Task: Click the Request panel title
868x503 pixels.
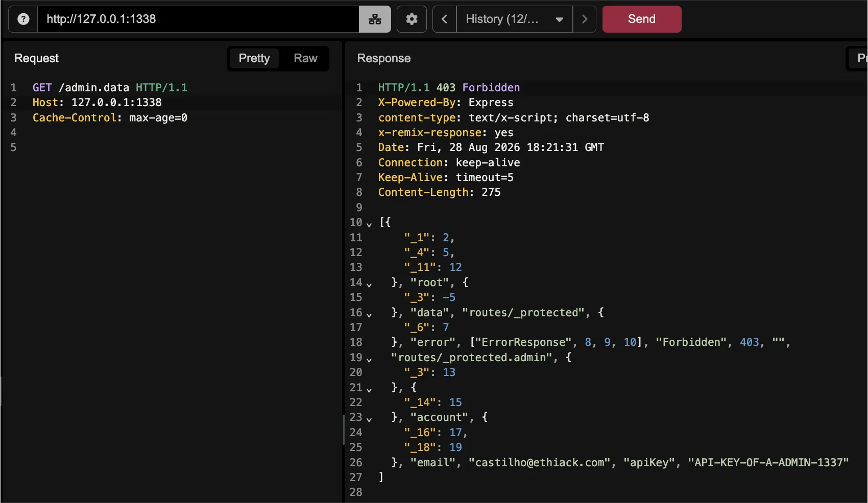Action: pyautogui.click(x=36, y=58)
